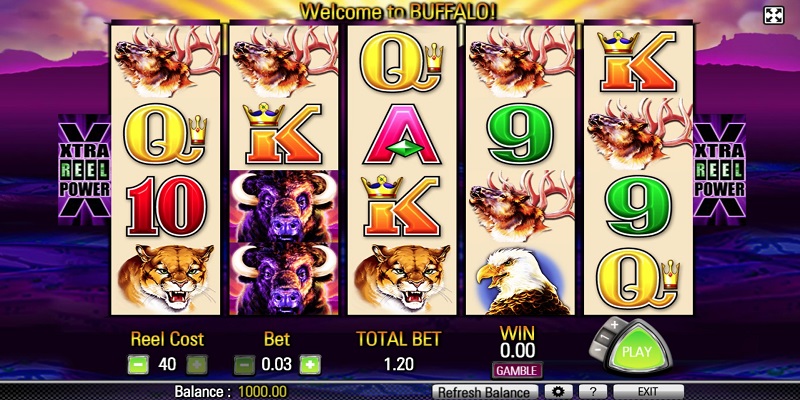Click the Balance amount 1000.00
This screenshot has width=800, height=400.
coord(263,392)
